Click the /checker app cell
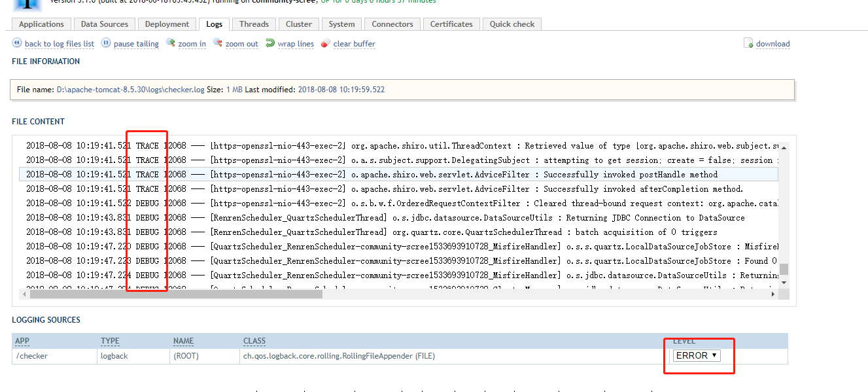Image resolution: width=868 pixels, height=392 pixels. [x=55, y=356]
